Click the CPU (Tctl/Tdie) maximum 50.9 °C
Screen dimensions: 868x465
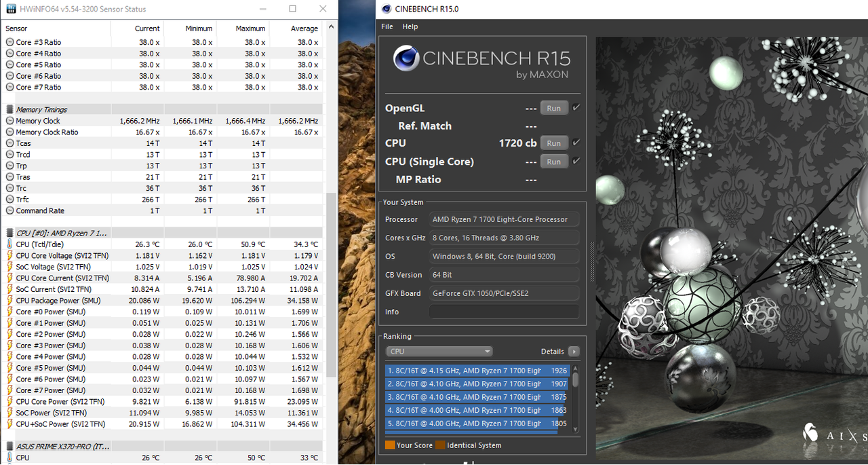(x=250, y=244)
